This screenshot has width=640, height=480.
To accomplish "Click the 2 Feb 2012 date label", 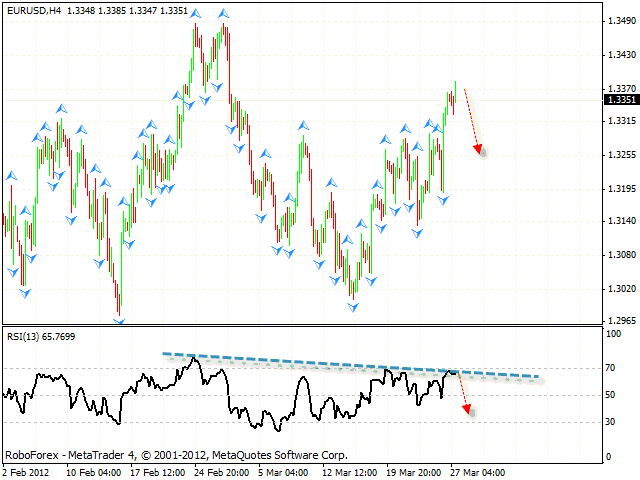I will click(x=26, y=473).
